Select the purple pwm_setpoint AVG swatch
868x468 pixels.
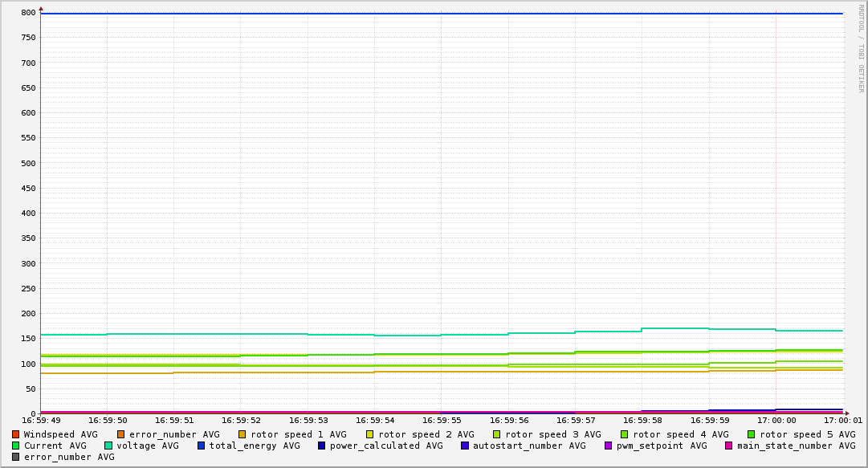[608, 446]
